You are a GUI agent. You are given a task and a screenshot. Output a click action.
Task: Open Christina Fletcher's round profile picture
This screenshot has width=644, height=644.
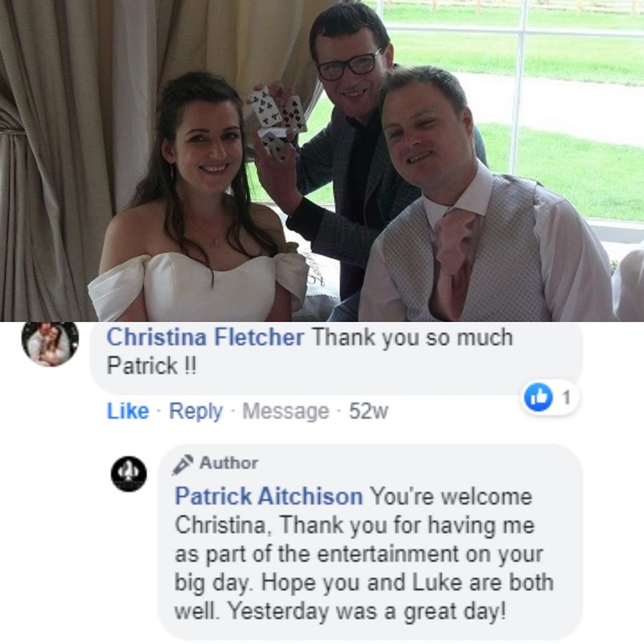[x=50, y=343]
